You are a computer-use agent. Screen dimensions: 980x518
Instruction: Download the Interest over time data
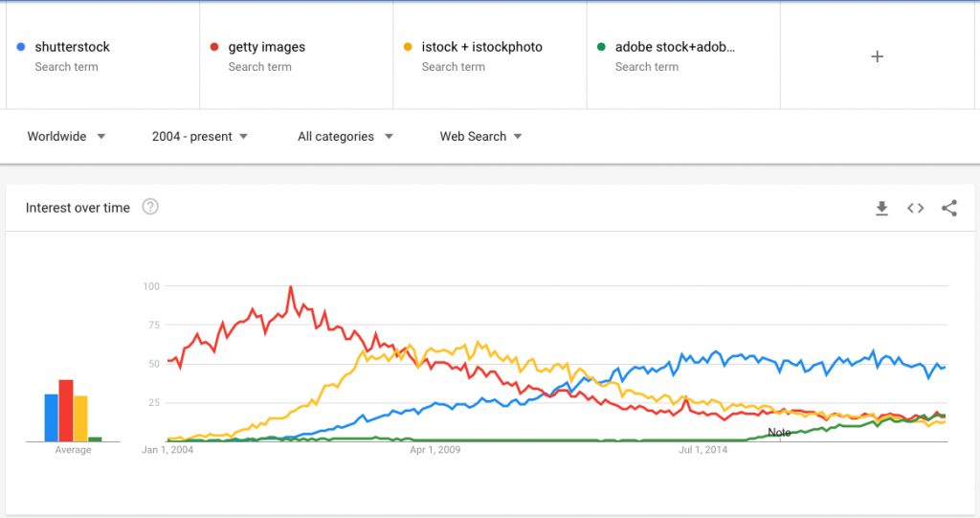click(x=881, y=209)
